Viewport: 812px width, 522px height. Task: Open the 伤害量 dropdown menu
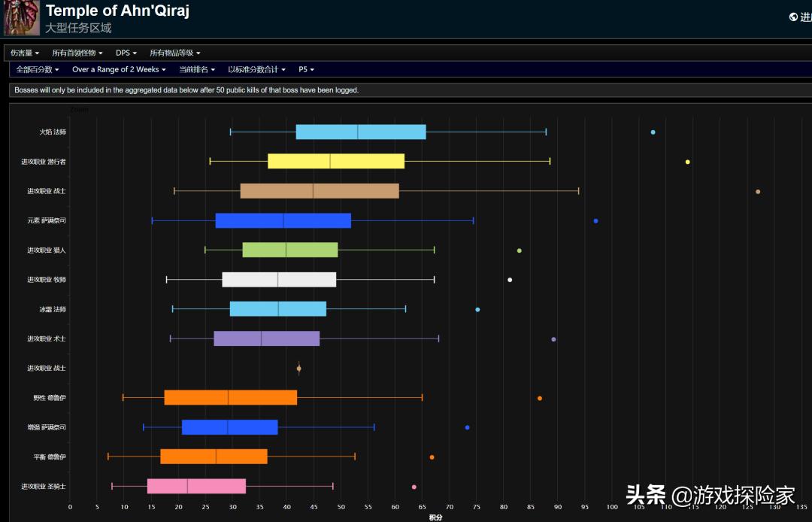25,53
